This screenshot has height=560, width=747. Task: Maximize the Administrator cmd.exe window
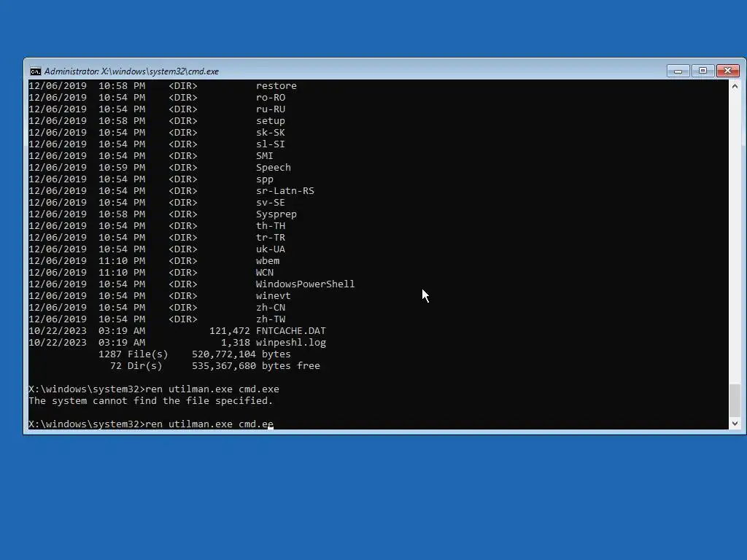pos(703,71)
